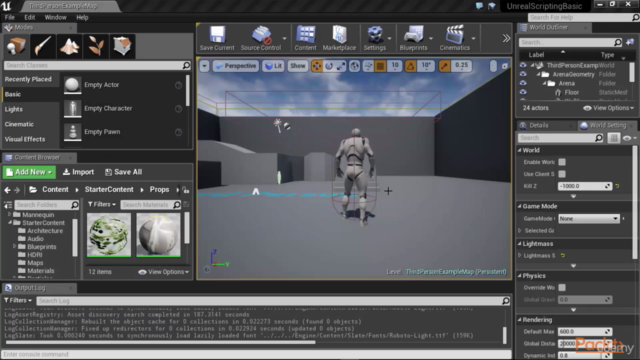640x360 pixels.
Task: Toggle rotation snapping in viewport toolbar
Action: [x=411, y=66]
